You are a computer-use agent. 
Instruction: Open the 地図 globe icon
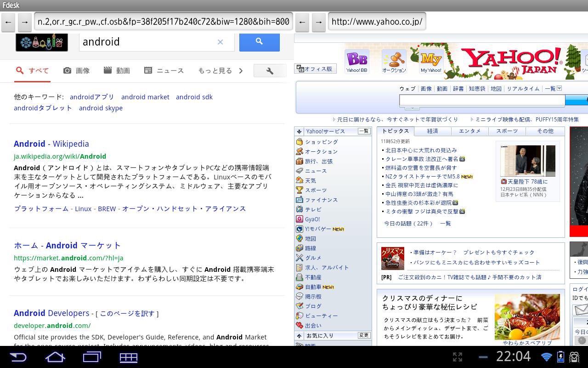point(300,238)
